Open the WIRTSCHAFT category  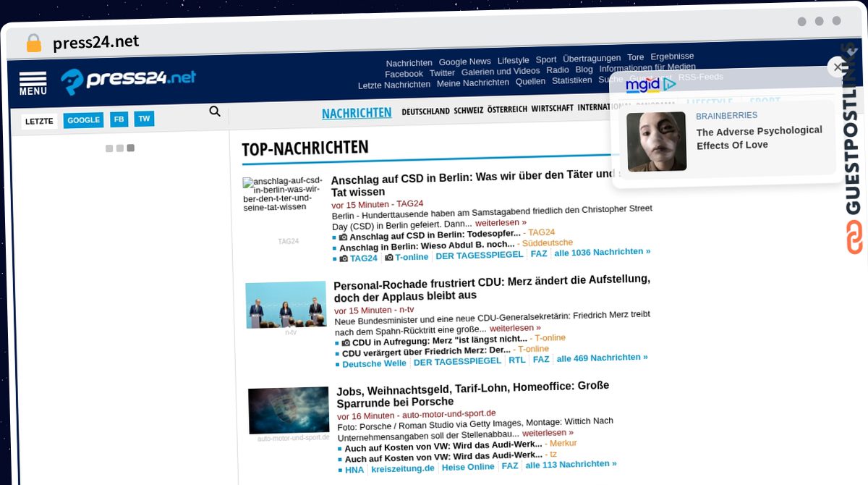click(x=553, y=108)
